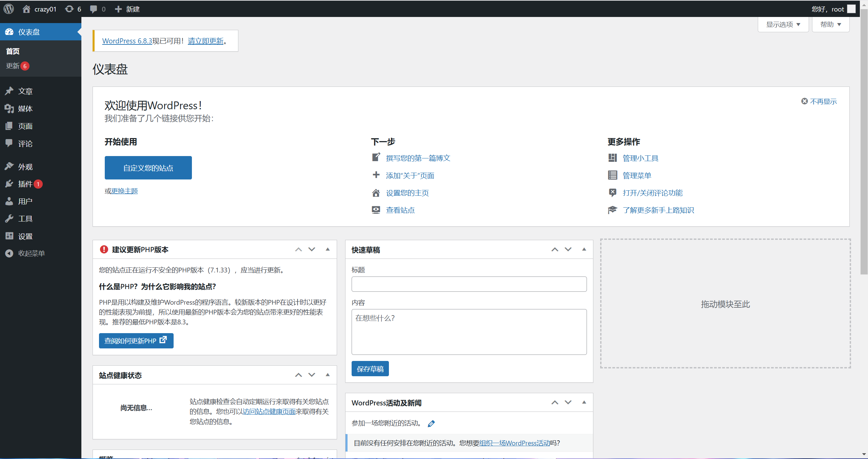
Task: Move 建议更新PHP版本 panel down with chevron
Action: [x=312, y=249]
